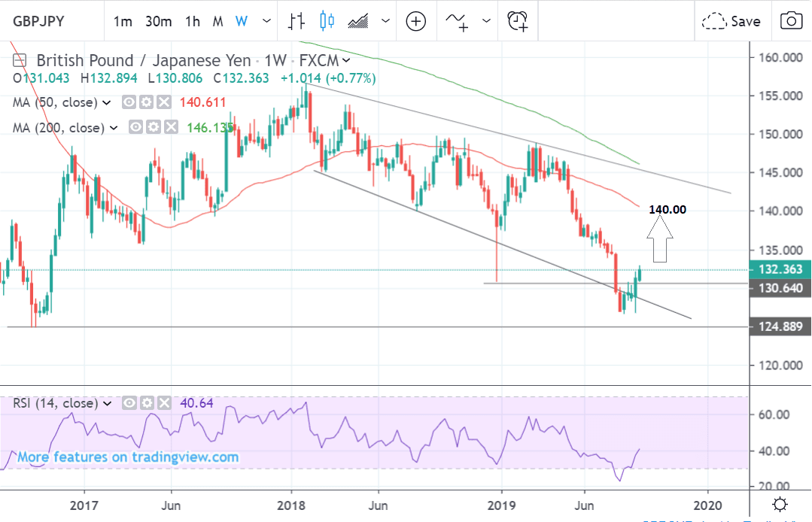Viewport: 812px width, 522px height.
Task: Toggle visibility of the MA 200 indicator
Action: coord(136,128)
